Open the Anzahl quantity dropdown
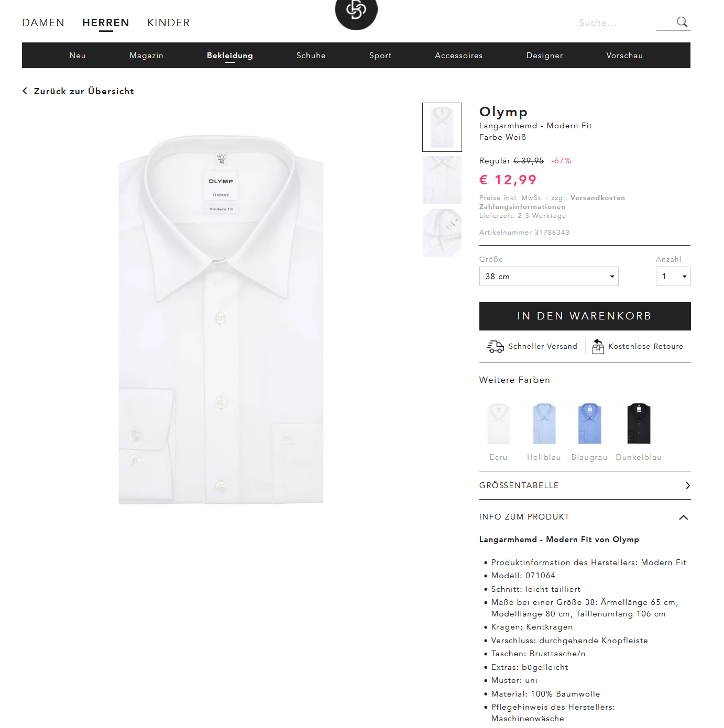 (673, 277)
